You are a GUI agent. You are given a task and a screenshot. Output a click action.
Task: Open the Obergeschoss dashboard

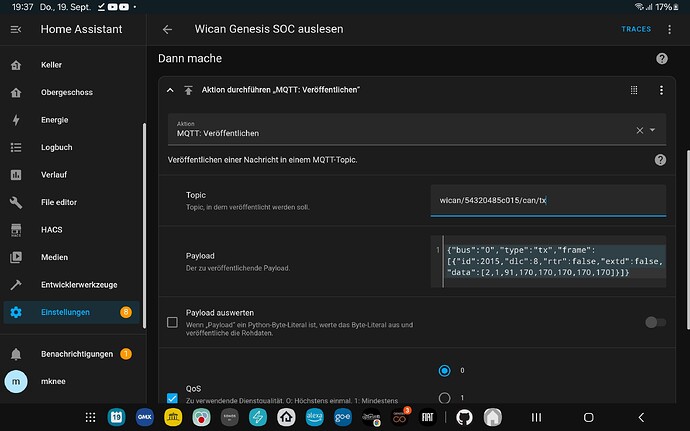coord(71,92)
